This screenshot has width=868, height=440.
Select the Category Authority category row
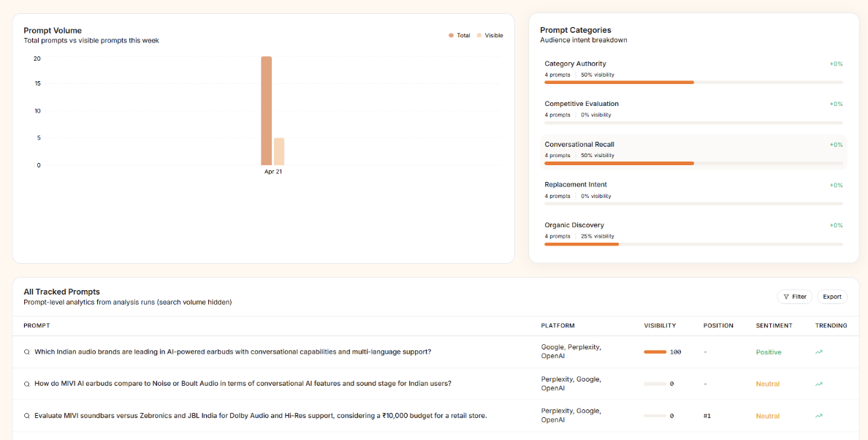pos(693,72)
